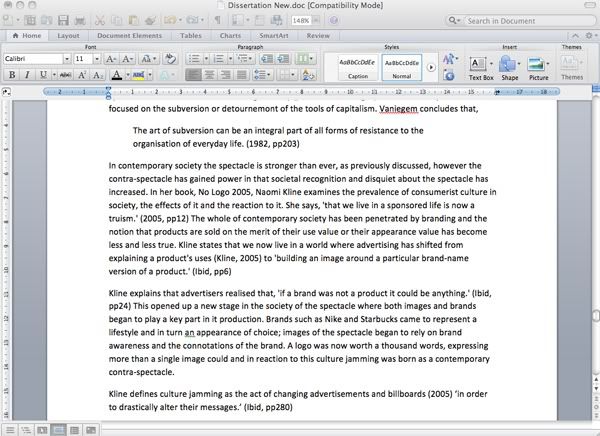Open underline style dropdown arrow
Screen dimensions: 600x436
pyautogui.click(x=54, y=75)
